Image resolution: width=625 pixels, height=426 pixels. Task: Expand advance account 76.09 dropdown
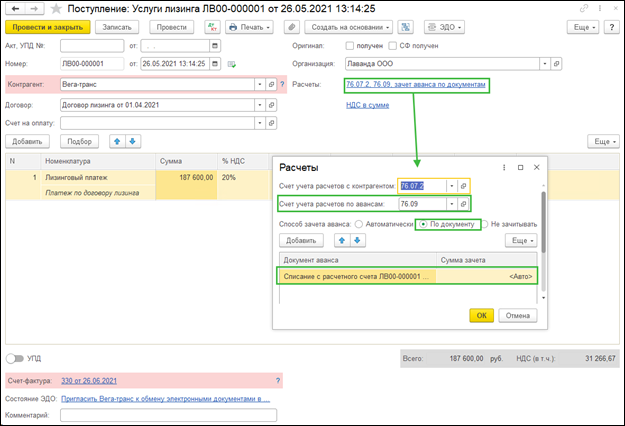point(452,204)
